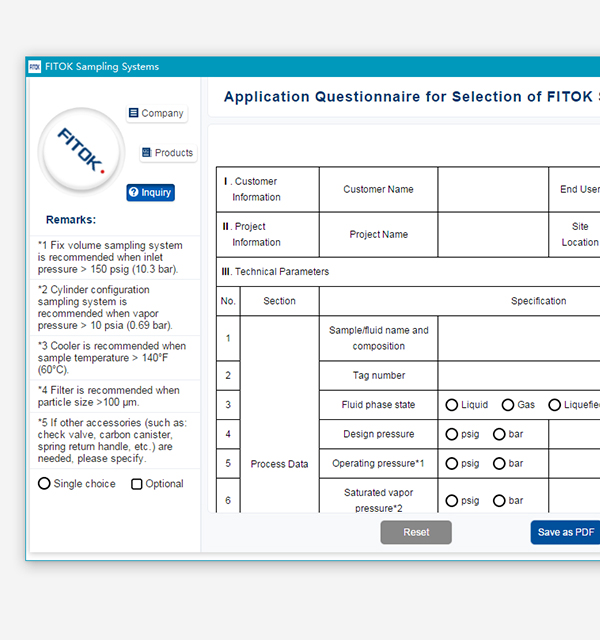600x640 pixels.
Task: Click the Tag number input field
Action: pos(519,376)
